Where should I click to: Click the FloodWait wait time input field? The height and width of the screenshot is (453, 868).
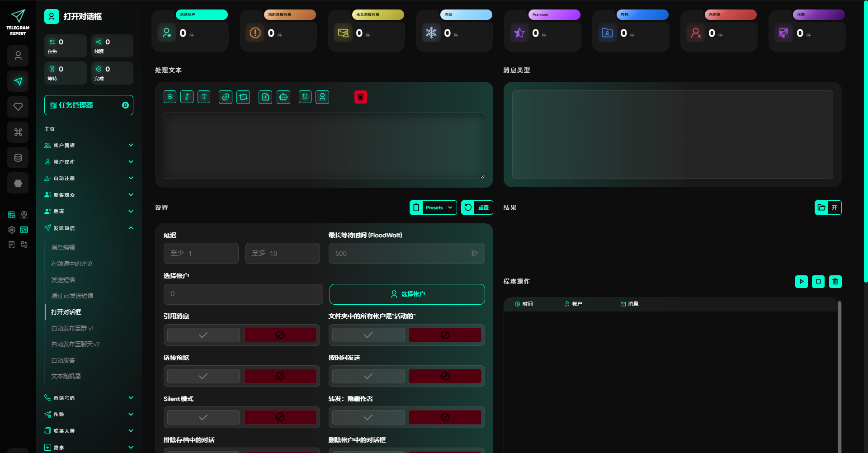[406, 253]
